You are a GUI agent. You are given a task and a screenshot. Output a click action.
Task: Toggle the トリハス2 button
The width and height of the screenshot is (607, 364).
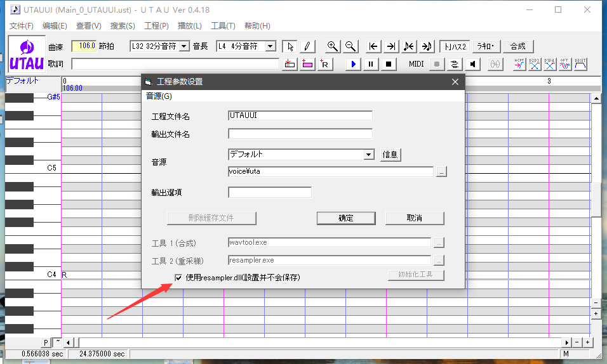coord(455,46)
